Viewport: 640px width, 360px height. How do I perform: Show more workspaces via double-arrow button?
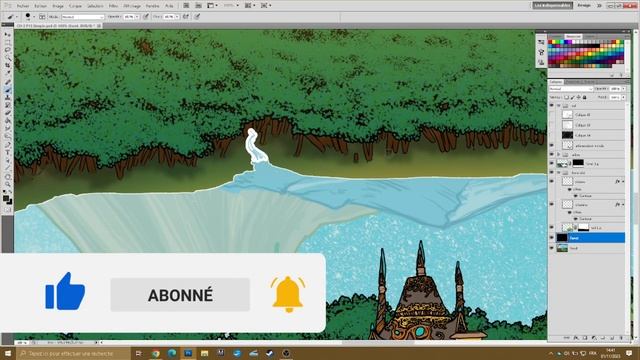pos(600,6)
